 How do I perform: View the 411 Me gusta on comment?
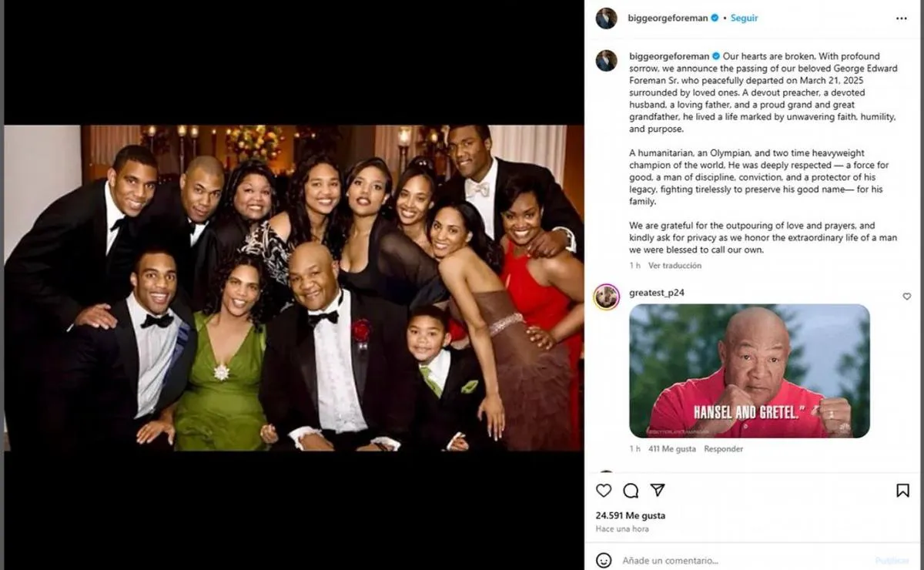point(672,449)
